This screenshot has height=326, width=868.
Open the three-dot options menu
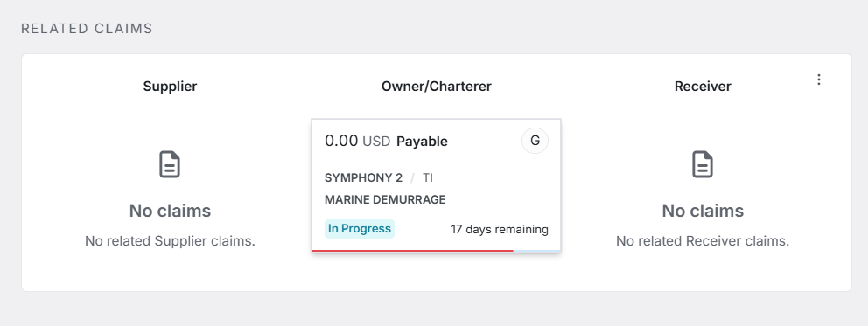click(x=819, y=80)
